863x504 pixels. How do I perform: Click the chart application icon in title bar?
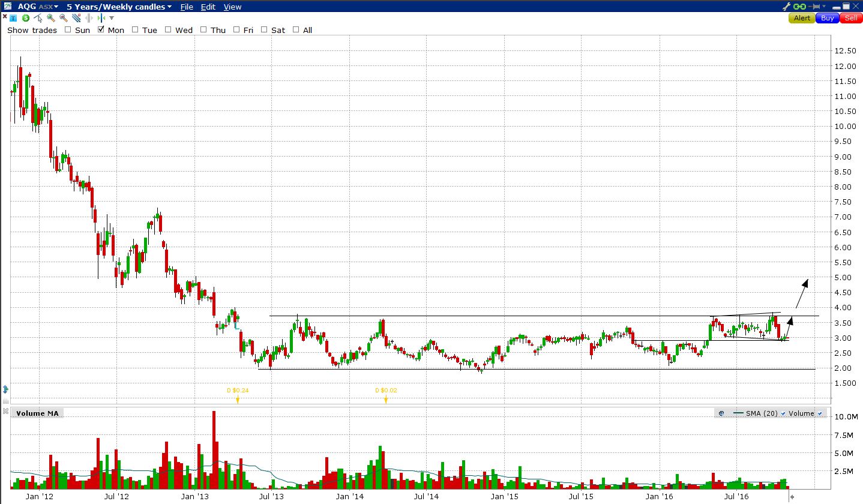coord(8,6)
